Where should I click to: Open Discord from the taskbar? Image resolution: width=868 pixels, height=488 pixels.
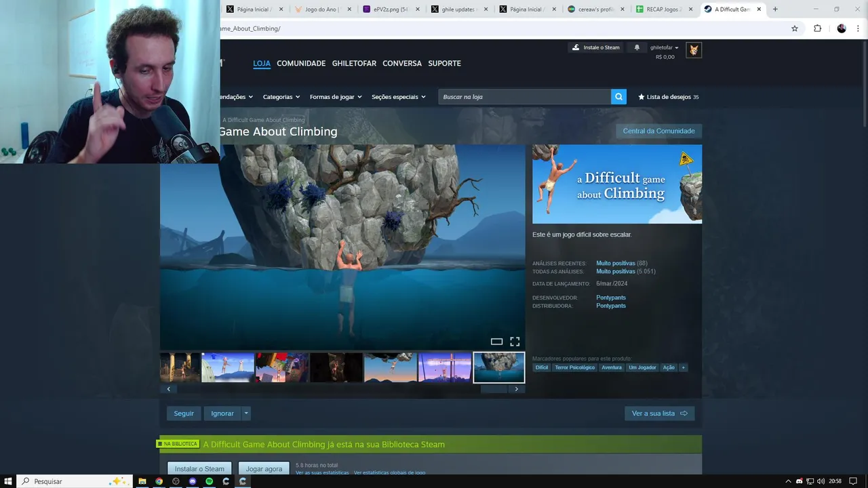point(193,481)
